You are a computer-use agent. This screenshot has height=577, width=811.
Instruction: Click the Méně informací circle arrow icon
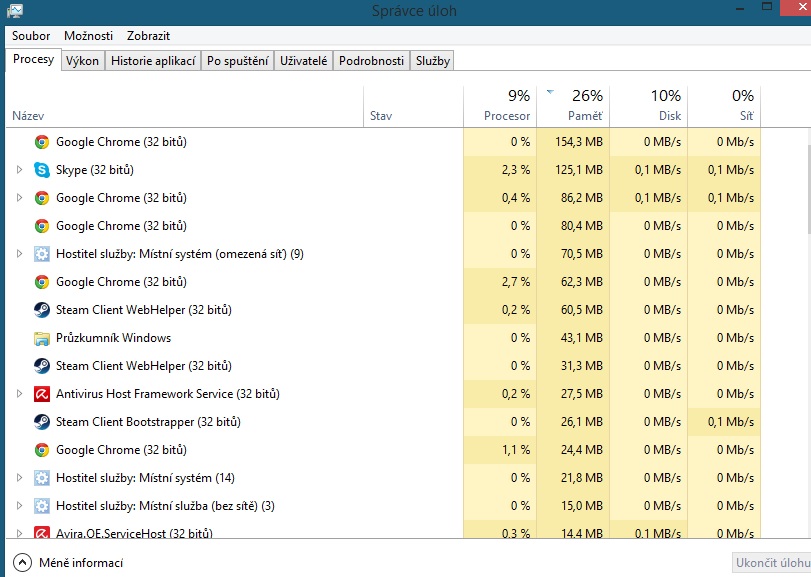click(x=22, y=563)
